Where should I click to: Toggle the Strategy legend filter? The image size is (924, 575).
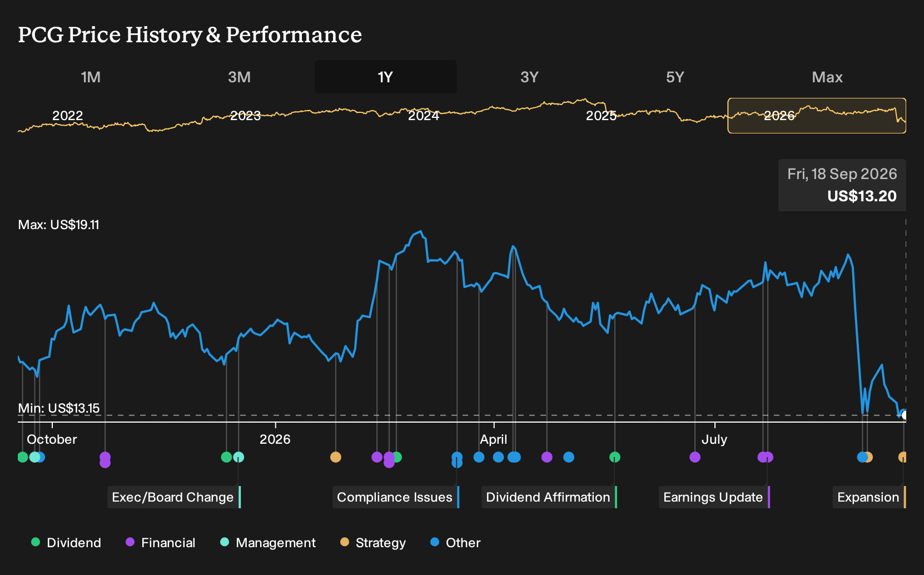373,543
